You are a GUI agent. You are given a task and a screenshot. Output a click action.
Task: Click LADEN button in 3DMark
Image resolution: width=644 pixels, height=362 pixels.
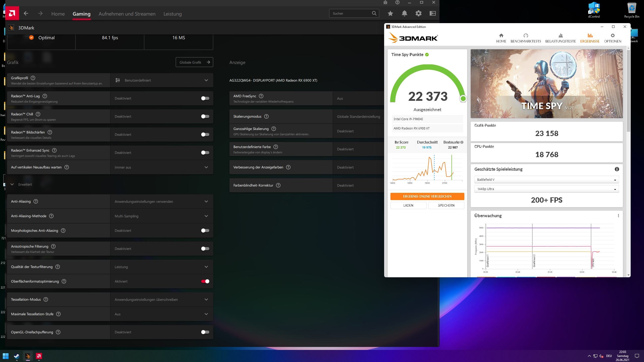tap(408, 205)
